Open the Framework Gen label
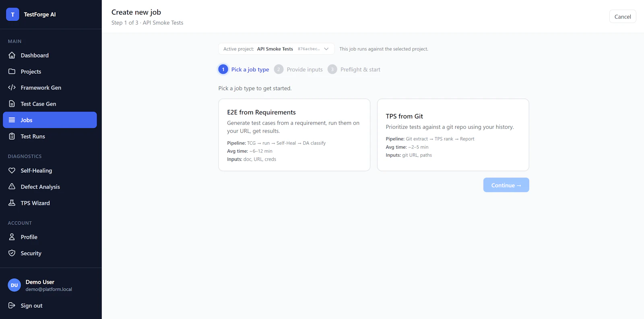 (41, 87)
